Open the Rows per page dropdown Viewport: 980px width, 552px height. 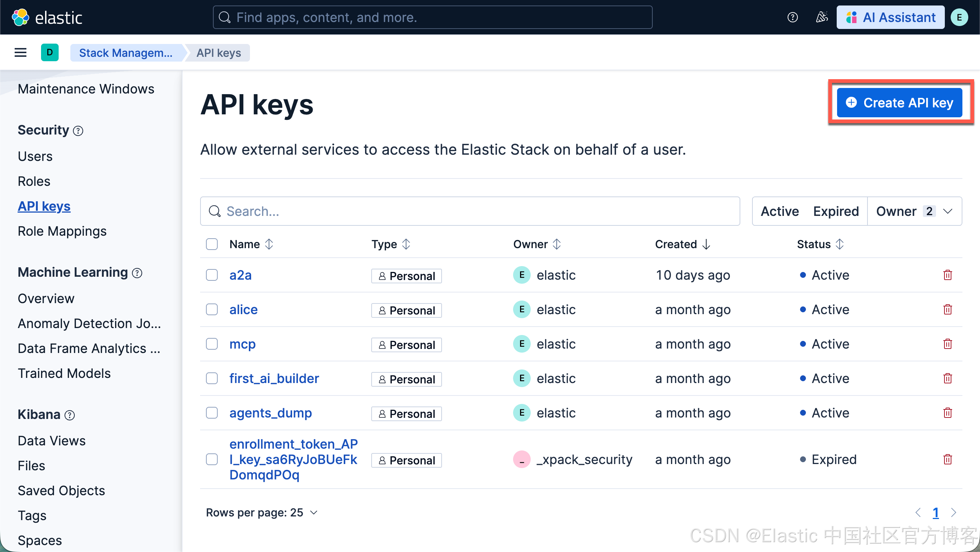261,512
